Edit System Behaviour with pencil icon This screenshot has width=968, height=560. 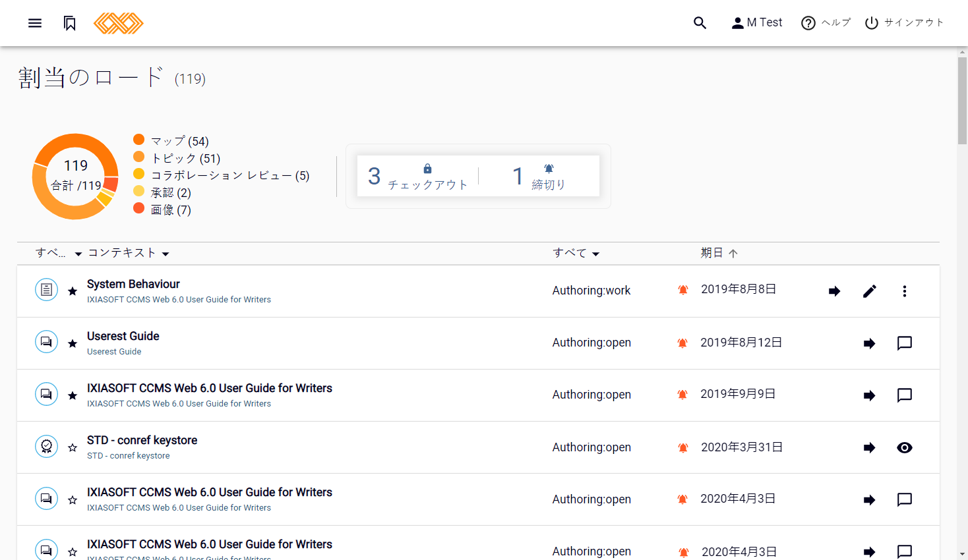coord(870,291)
